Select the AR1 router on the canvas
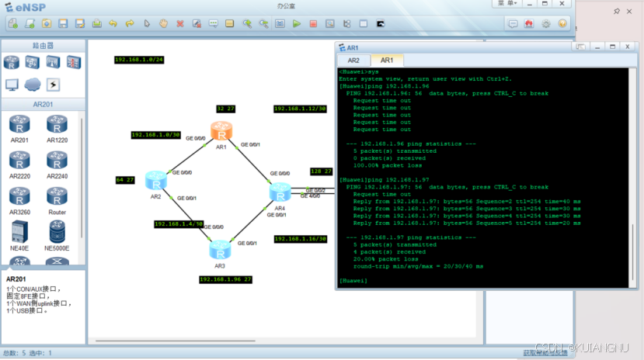The width and height of the screenshot is (644, 360). click(221, 131)
